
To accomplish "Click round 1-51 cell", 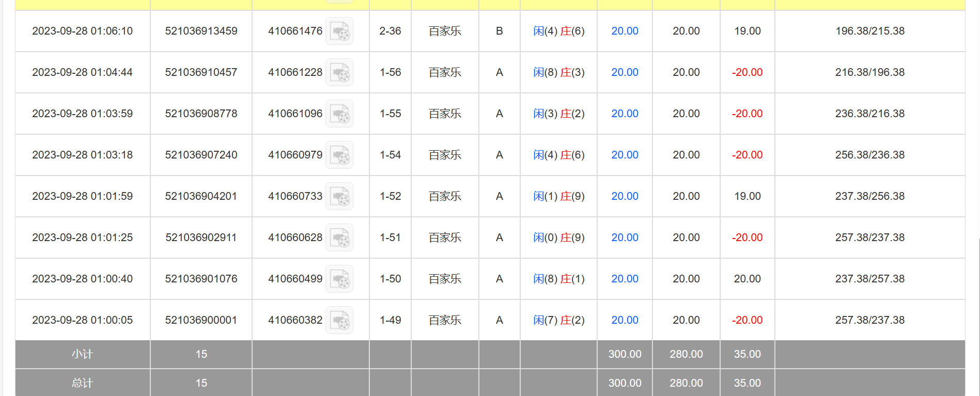I will 390,237.
